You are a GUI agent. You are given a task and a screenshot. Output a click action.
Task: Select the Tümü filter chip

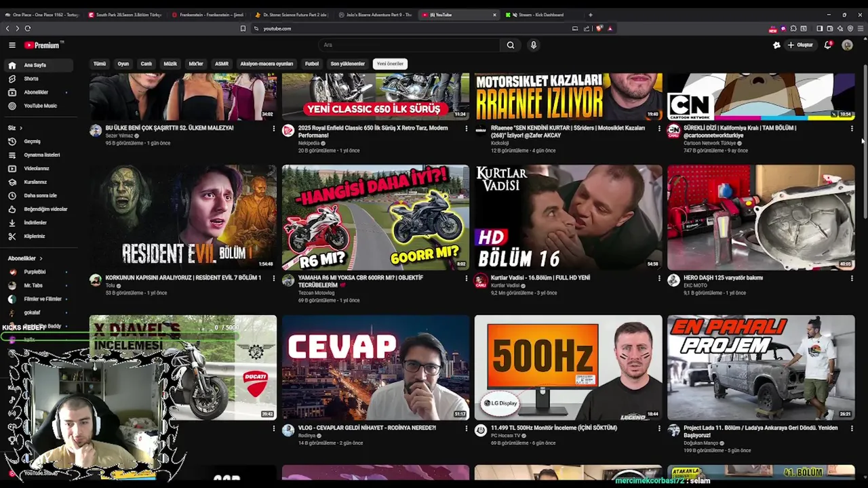click(100, 64)
